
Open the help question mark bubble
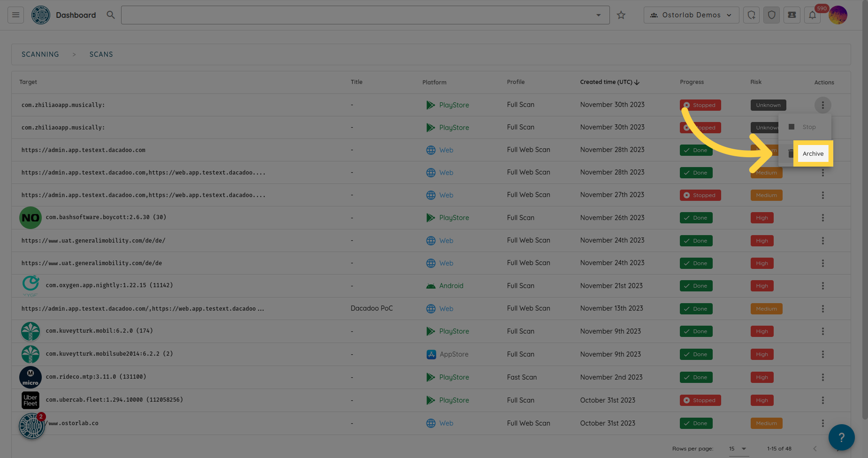(841, 437)
